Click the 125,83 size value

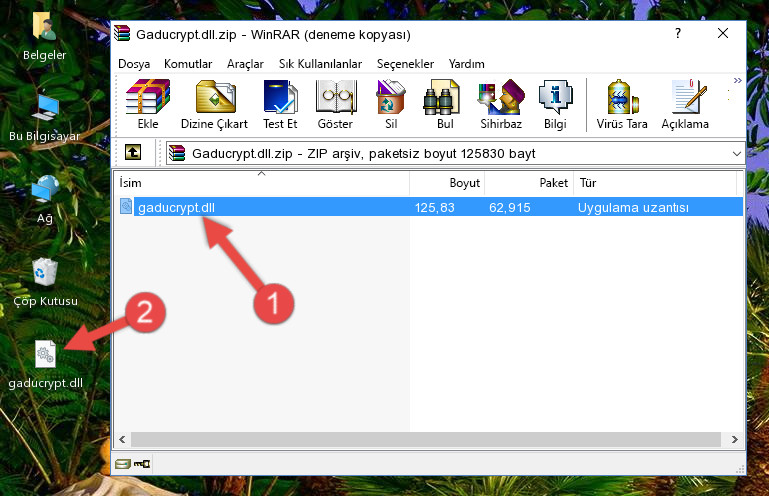point(435,208)
